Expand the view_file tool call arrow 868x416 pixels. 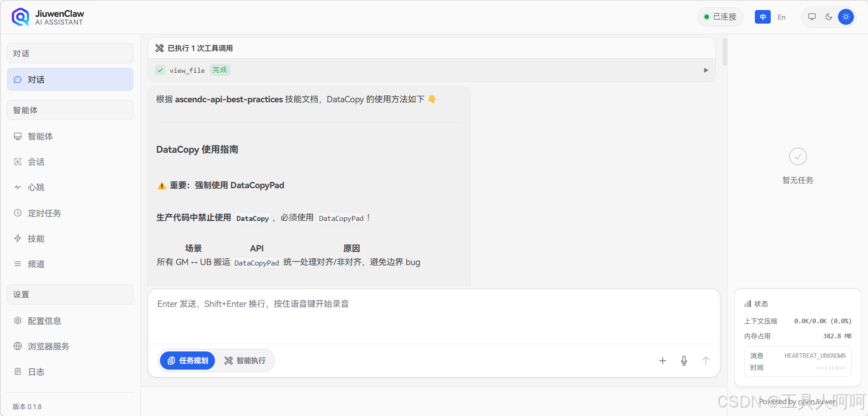coord(706,70)
